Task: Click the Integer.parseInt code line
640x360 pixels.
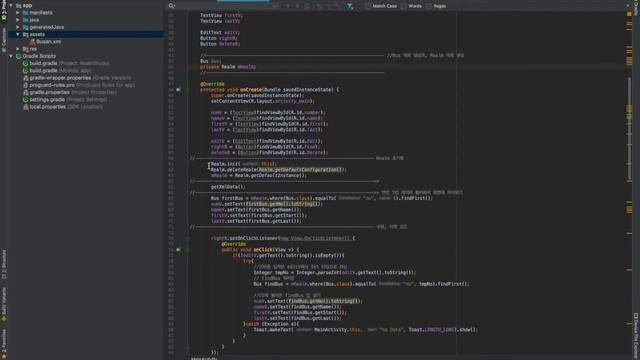Action: point(334,272)
